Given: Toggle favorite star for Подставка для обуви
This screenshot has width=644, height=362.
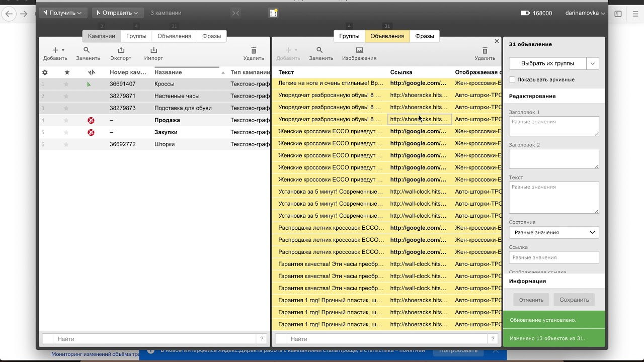Looking at the screenshot, I should point(66,108).
